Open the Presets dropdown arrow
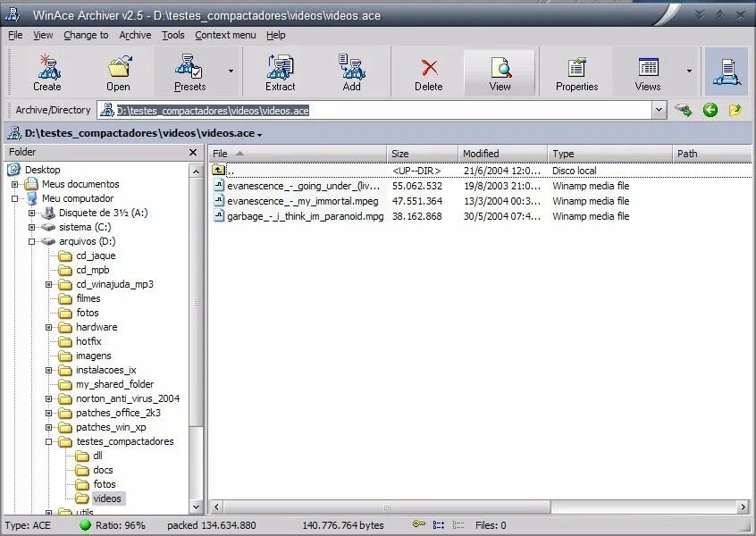 click(x=231, y=71)
